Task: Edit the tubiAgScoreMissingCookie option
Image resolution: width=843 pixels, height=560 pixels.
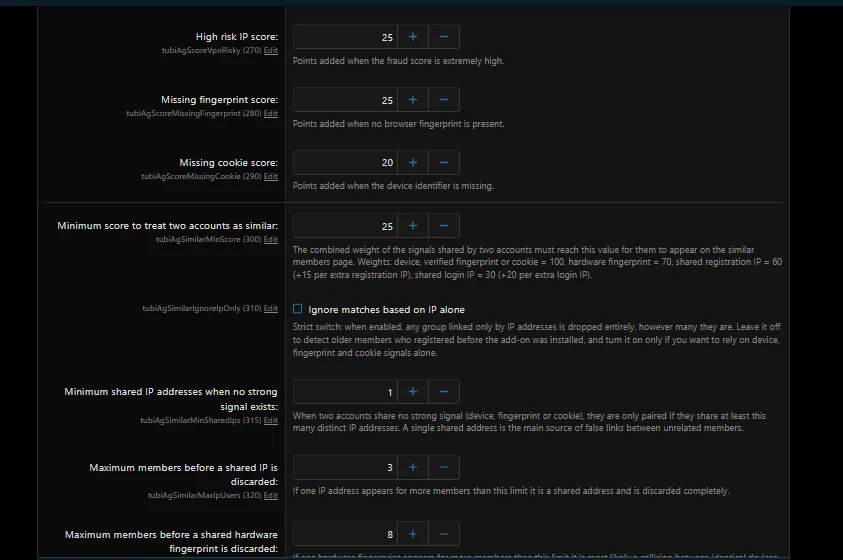Action: pyautogui.click(x=270, y=176)
